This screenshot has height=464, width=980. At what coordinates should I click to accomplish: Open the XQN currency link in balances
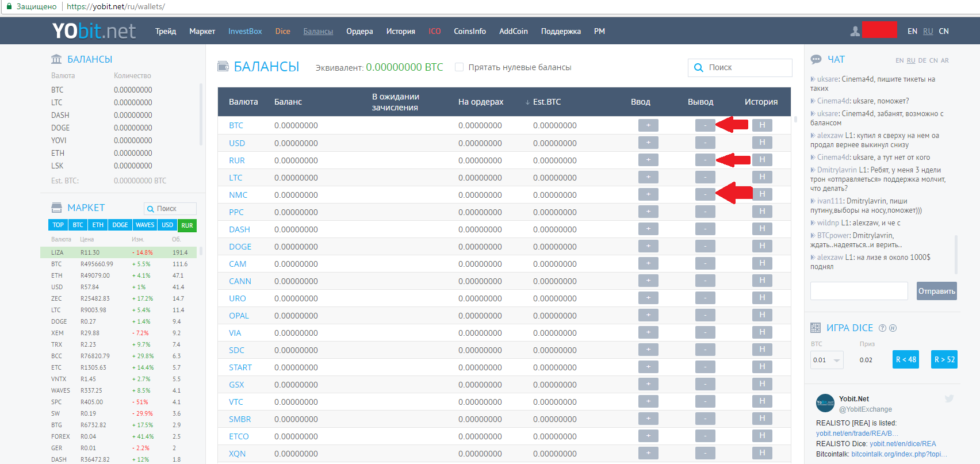238,454
